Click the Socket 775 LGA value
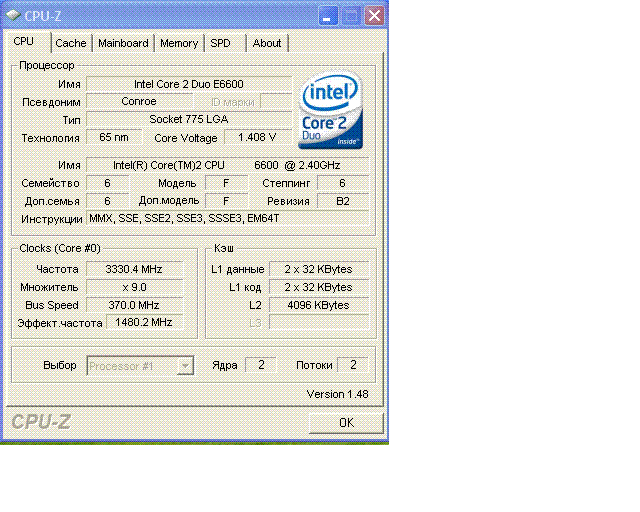This screenshot has height=512, width=640. click(x=189, y=119)
